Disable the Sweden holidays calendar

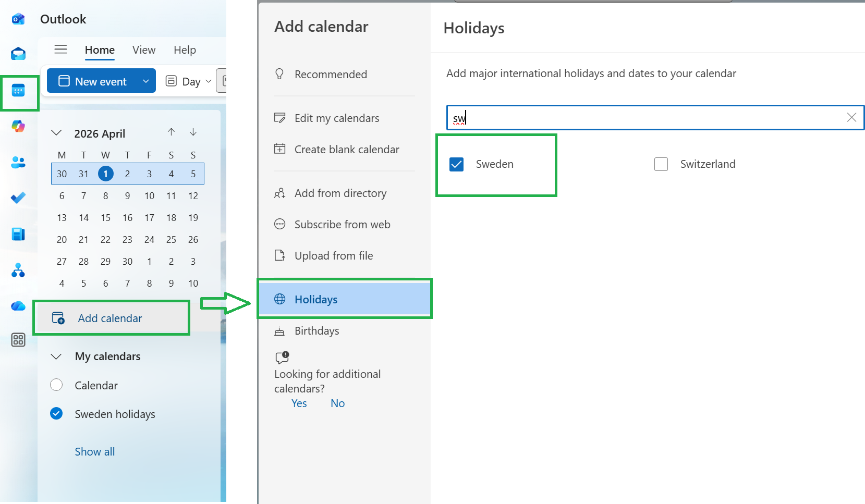coord(56,413)
